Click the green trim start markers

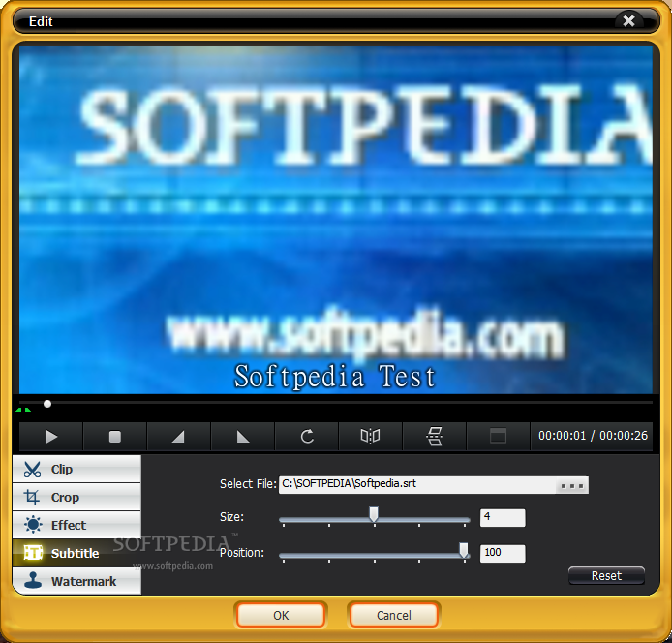point(23,410)
